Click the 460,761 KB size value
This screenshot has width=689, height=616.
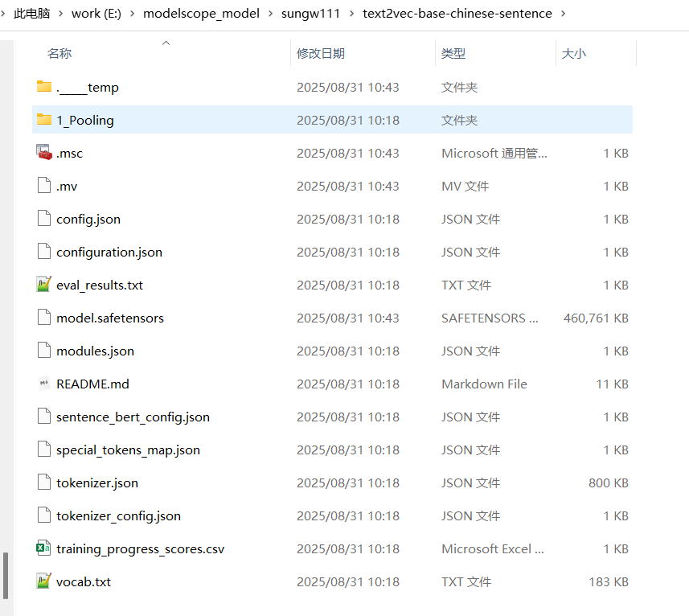tap(596, 318)
